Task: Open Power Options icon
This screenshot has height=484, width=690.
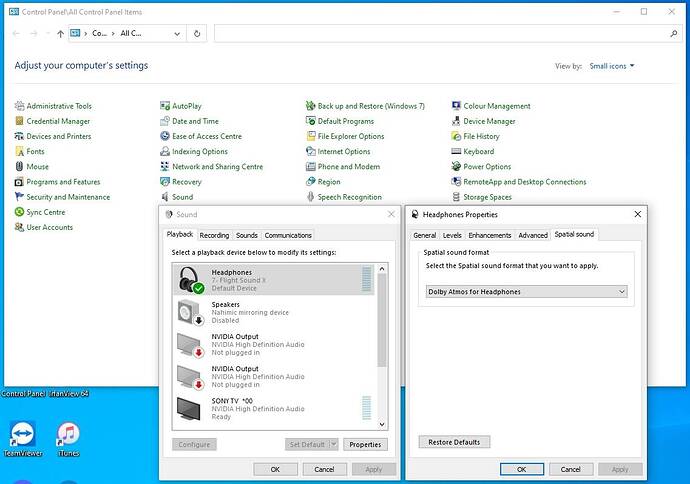Action: [456, 167]
